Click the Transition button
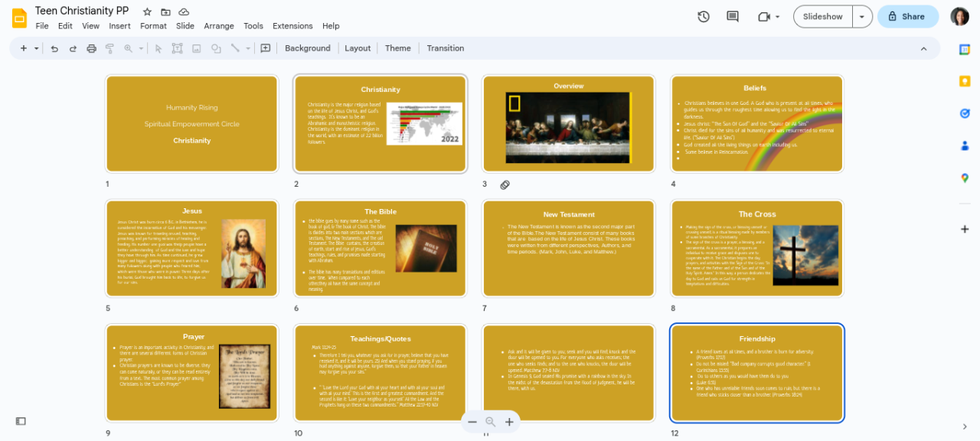The image size is (980, 441). click(x=445, y=48)
